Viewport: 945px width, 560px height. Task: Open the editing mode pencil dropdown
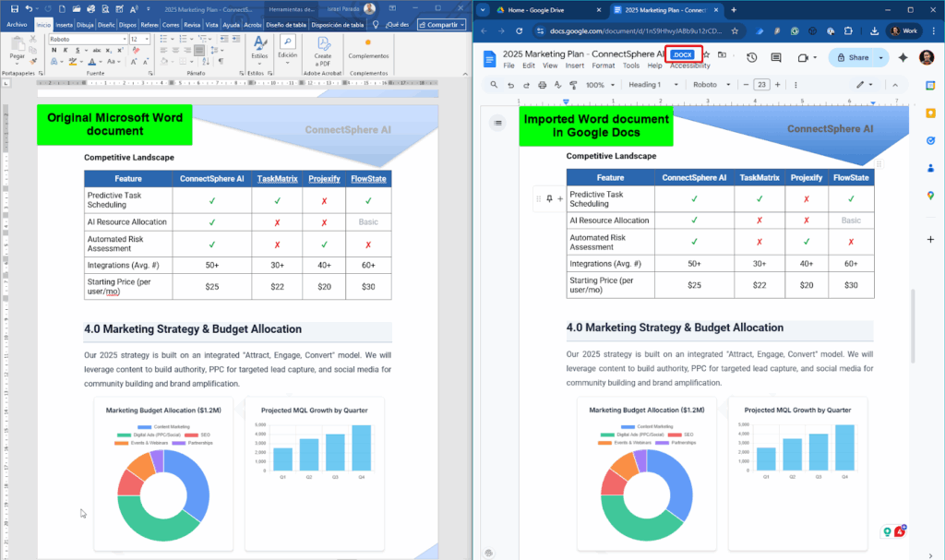pos(864,85)
